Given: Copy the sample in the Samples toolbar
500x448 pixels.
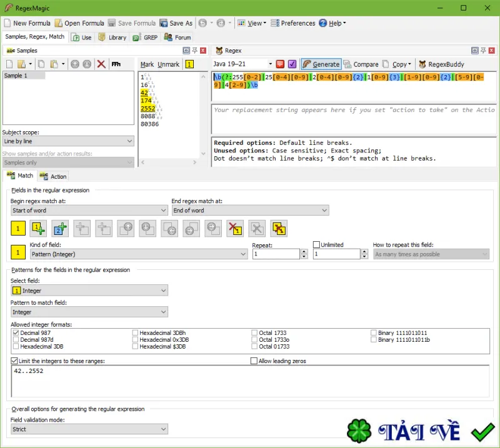Looking at the screenshot, I should click(x=41, y=64).
